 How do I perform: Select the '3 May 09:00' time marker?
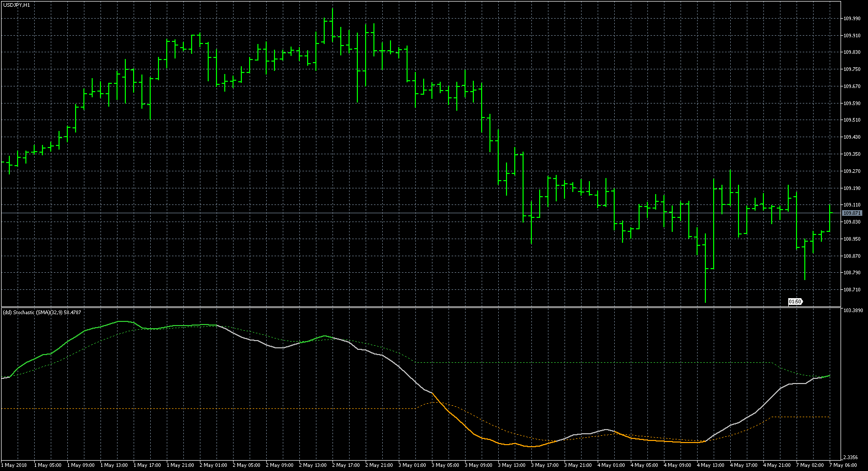(479, 465)
